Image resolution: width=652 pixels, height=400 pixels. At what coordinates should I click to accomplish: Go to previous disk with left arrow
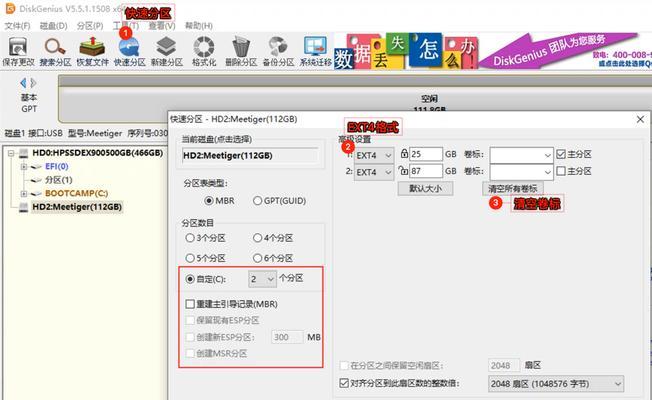click(x=23, y=83)
